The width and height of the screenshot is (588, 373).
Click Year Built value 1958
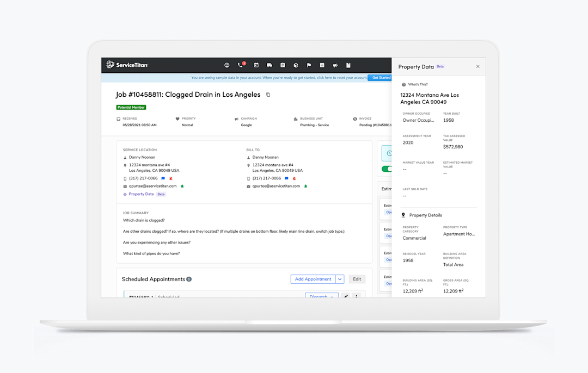[x=449, y=120]
